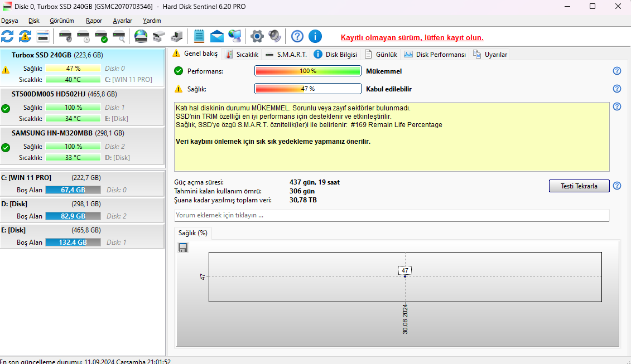Select SAMSUNG HN-M320MBB in disk list
631x364 pixels.
(x=82, y=145)
